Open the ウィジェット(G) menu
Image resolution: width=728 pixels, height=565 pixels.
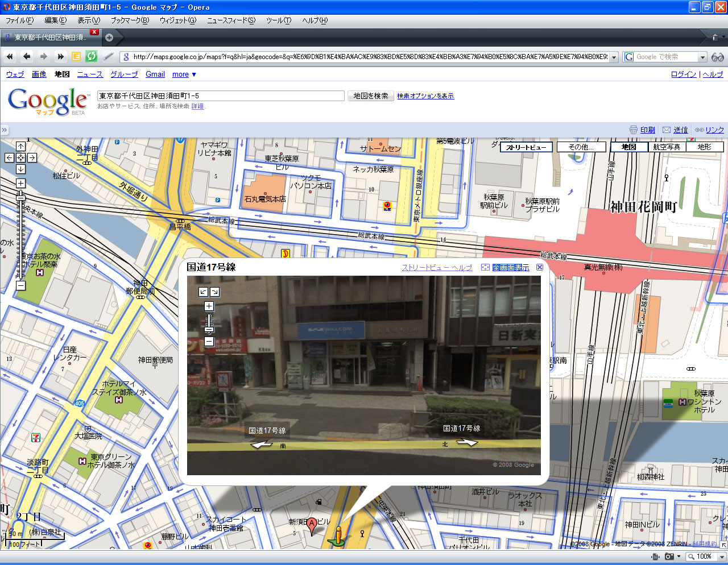pyautogui.click(x=177, y=20)
